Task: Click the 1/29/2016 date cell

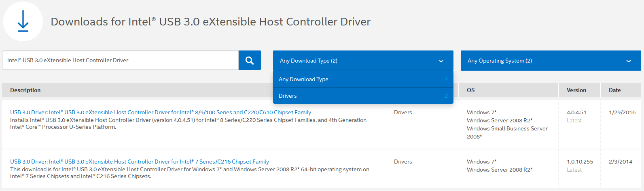Action: (622, 112)
